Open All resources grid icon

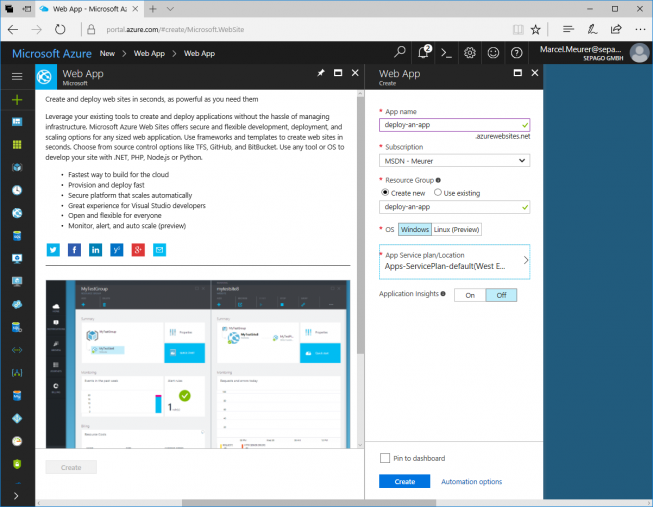(17, 145)
